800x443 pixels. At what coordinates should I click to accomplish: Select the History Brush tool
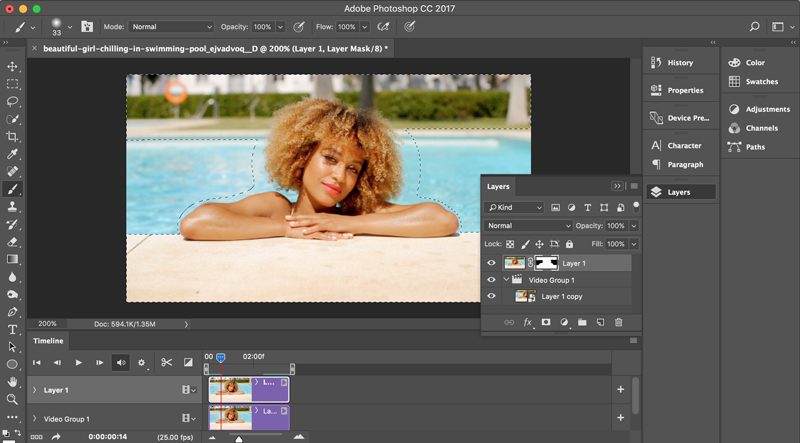[12, 225]
